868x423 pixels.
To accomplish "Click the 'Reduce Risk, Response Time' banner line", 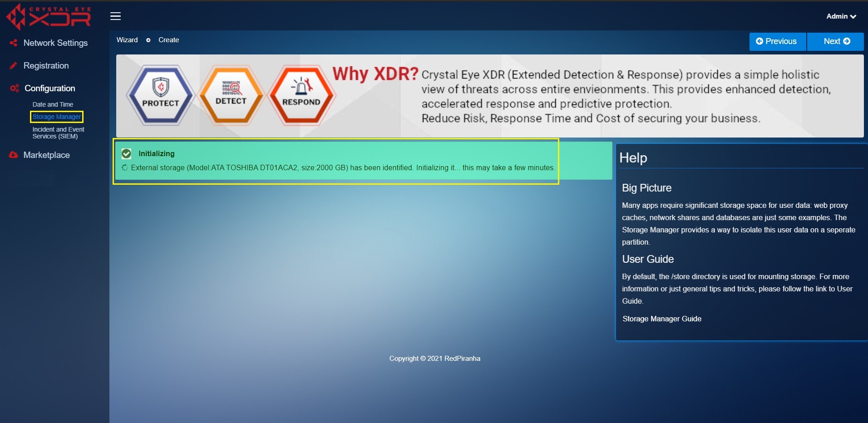I will (x=591, y=118).
